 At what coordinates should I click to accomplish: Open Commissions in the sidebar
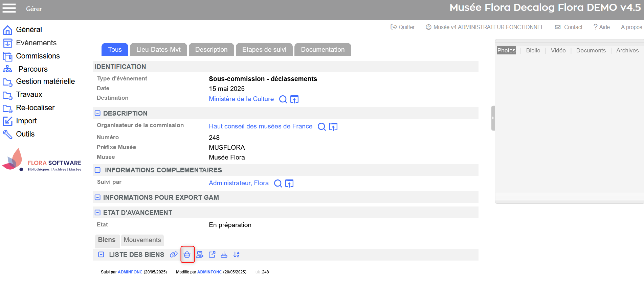click(38, 56)
